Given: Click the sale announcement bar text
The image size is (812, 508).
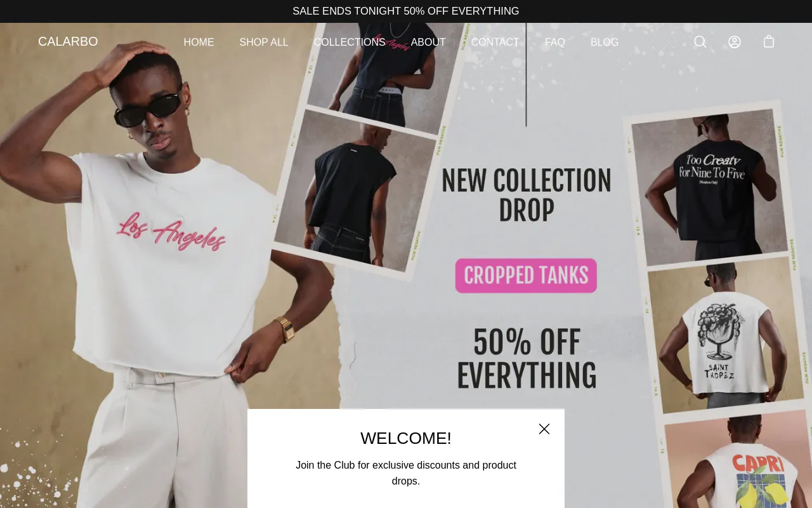Looking at the screenshot, I should (x=406, y=11).
